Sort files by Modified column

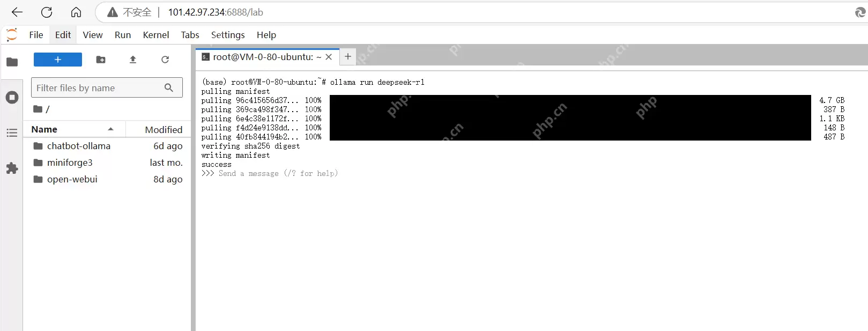click(163, 129)
